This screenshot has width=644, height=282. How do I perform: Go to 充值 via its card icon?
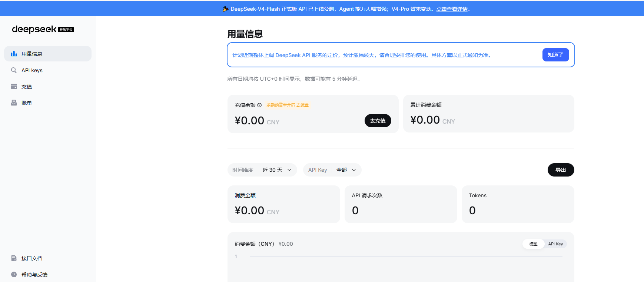point(14,87)
